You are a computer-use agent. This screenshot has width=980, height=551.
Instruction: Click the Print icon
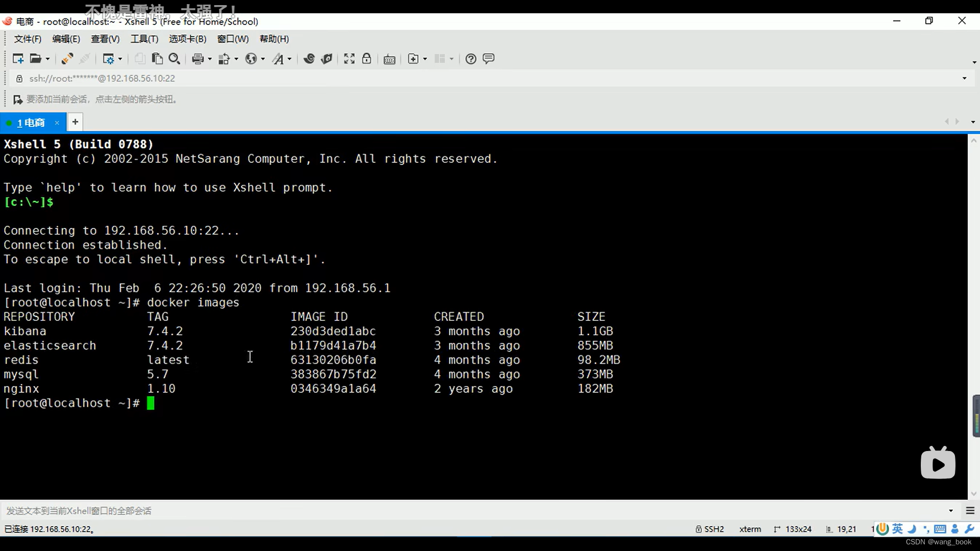(198, 59)
